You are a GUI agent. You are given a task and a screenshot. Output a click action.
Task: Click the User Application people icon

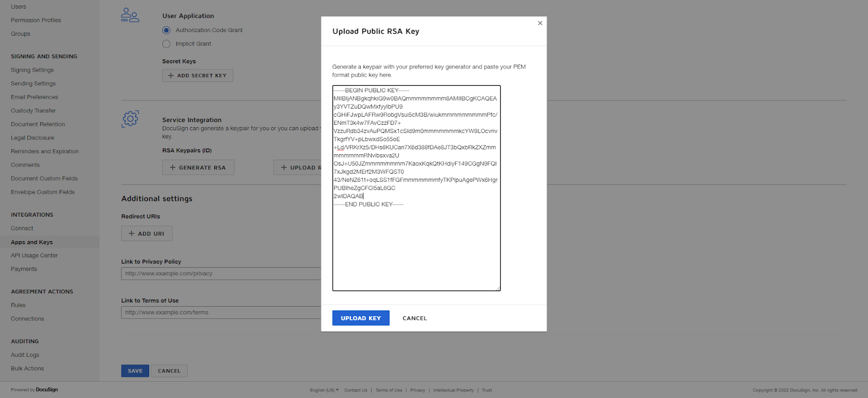tap(130, 15)
